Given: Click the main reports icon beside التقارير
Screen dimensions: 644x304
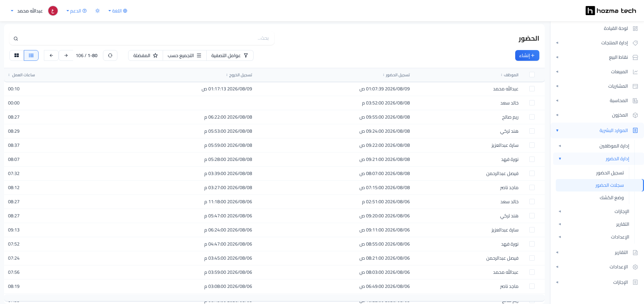Looking at the screenshot, I should click(x=635, y=253).
